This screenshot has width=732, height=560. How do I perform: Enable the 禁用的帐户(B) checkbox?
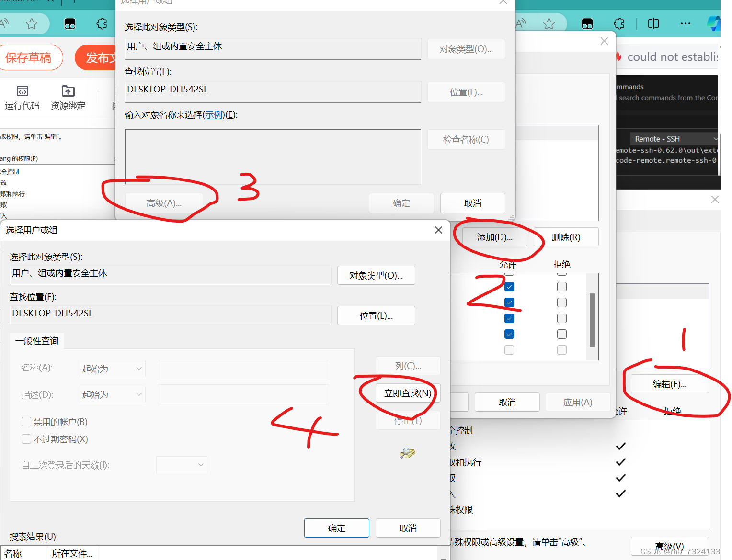coord(26,422)
